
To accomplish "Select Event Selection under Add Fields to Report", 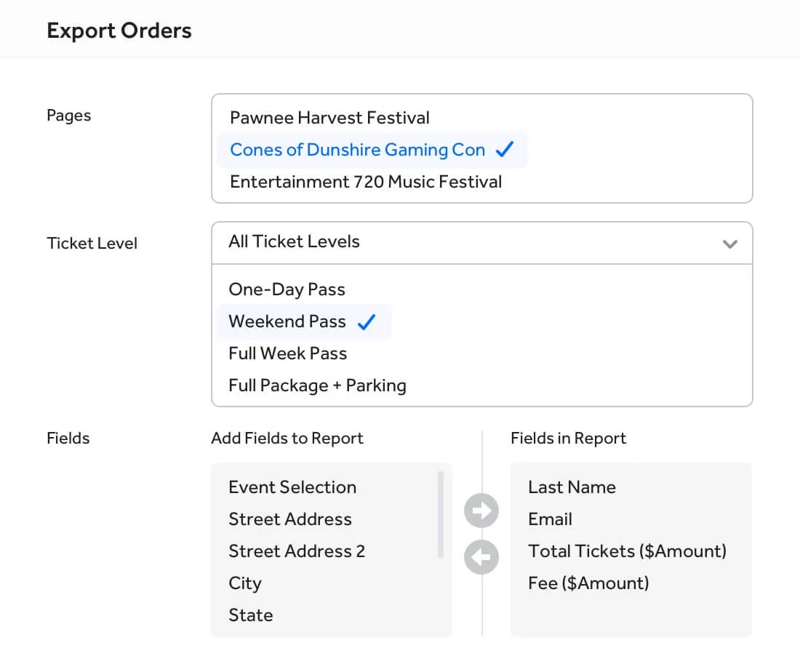I will [292, 487].
